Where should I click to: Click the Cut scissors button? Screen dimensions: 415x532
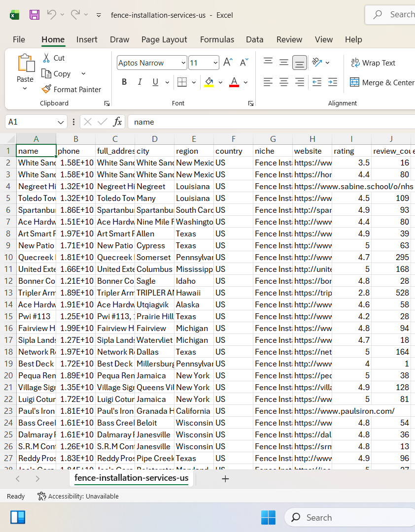click(54, 58)
